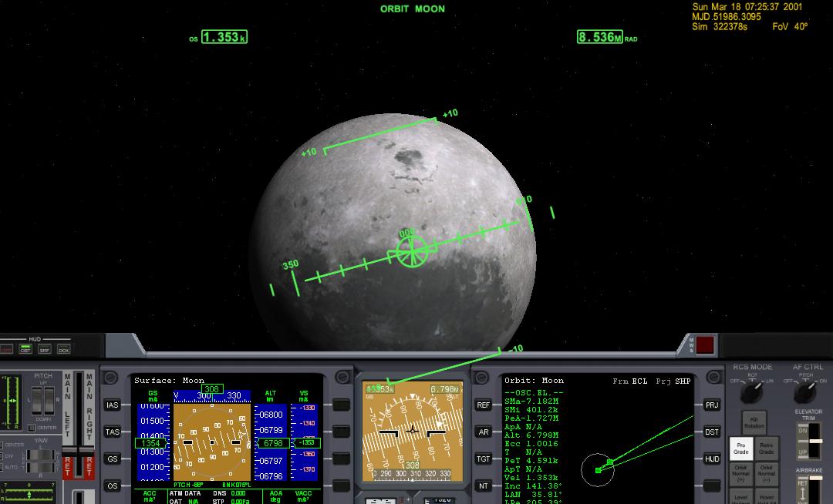Click the right pitch trim rocker switch
Viewport: 833px width, 504px height.
coord(49,401)
